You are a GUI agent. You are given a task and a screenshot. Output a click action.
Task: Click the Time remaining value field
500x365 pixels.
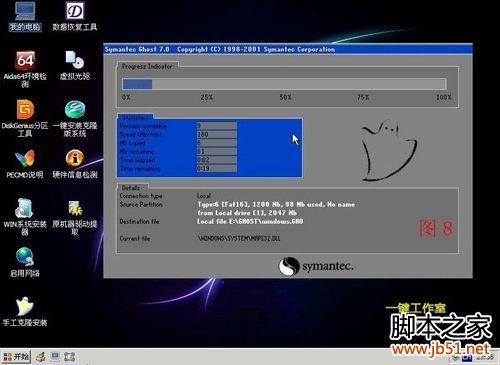217,169
